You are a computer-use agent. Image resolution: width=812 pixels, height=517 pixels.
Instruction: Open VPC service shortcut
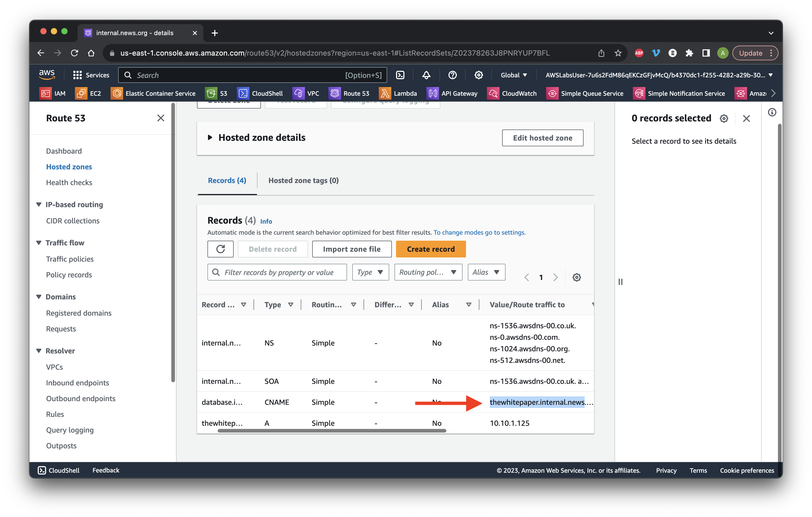tap(306, 94)
